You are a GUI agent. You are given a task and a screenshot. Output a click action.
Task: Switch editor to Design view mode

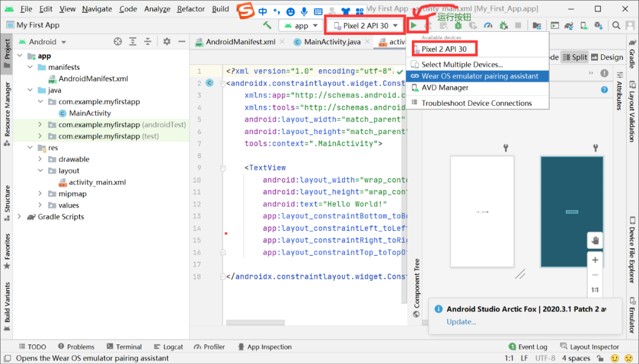[607, 57]
